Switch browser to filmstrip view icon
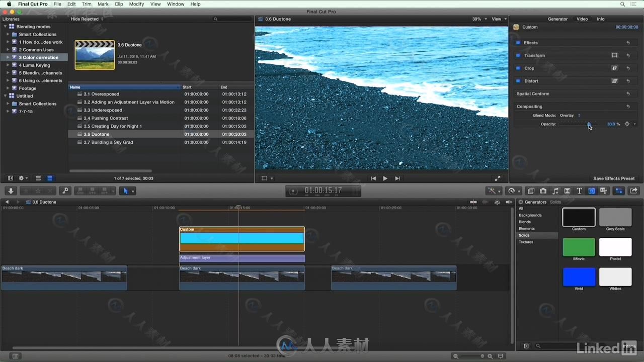The width and height of the screenshot is (644, 362). pos(38,178)
